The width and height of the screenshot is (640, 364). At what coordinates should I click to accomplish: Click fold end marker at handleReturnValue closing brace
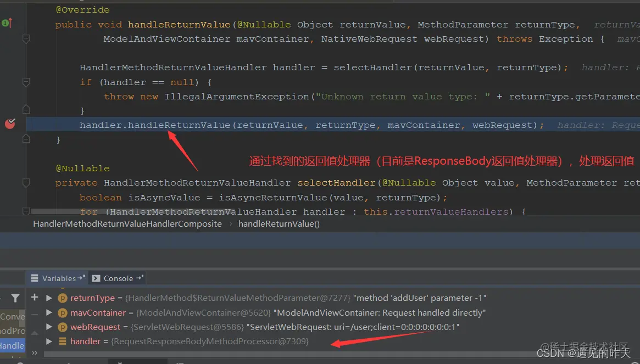[x=26, y=139]
